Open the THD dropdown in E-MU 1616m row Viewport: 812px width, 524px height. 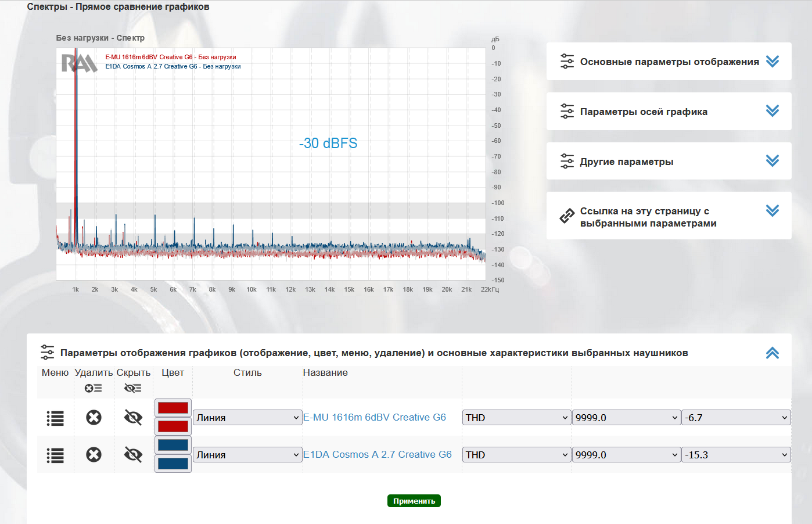tap(516, 418)
